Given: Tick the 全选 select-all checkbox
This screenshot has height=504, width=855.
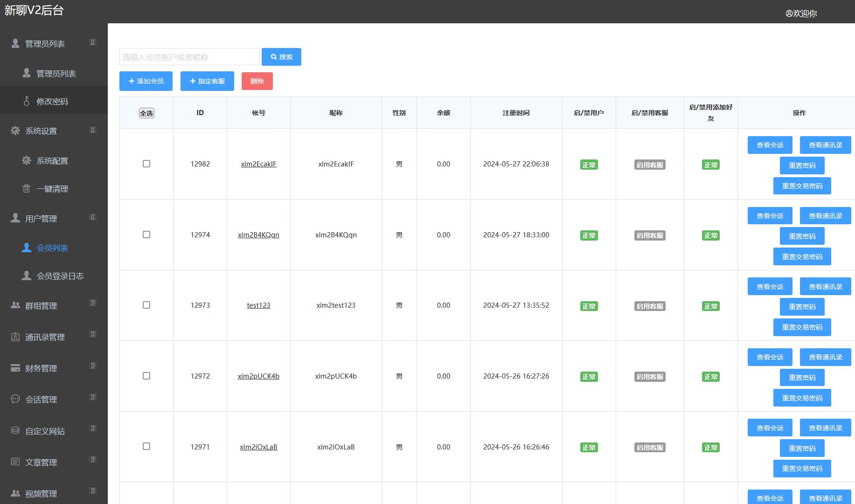Looking at the screenshot, I should (146, 113).
